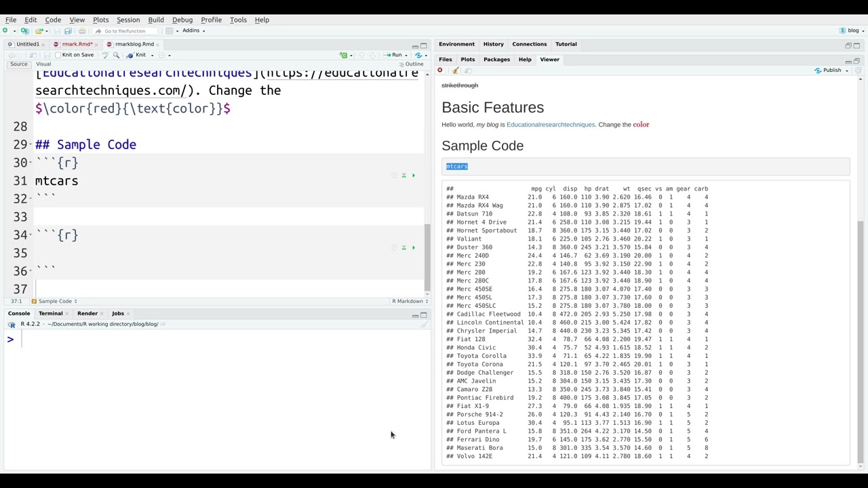
Task: Open the Tutorial tab
Action: [x=566, y=44]
